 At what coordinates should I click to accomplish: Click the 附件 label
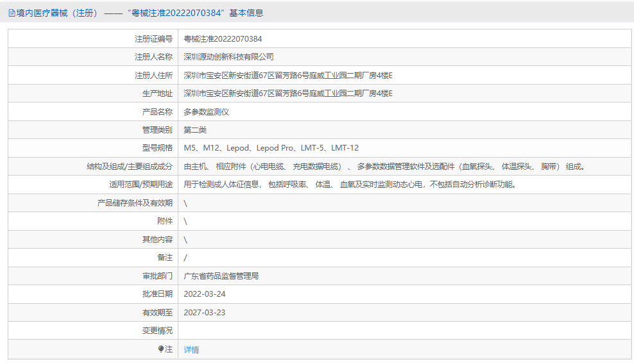[165, 221]
